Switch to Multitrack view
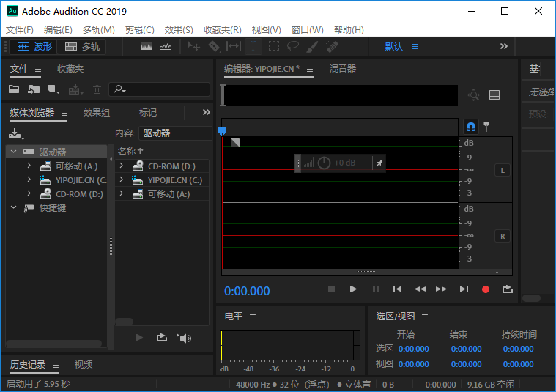556x392 pixels. (82, 46)
